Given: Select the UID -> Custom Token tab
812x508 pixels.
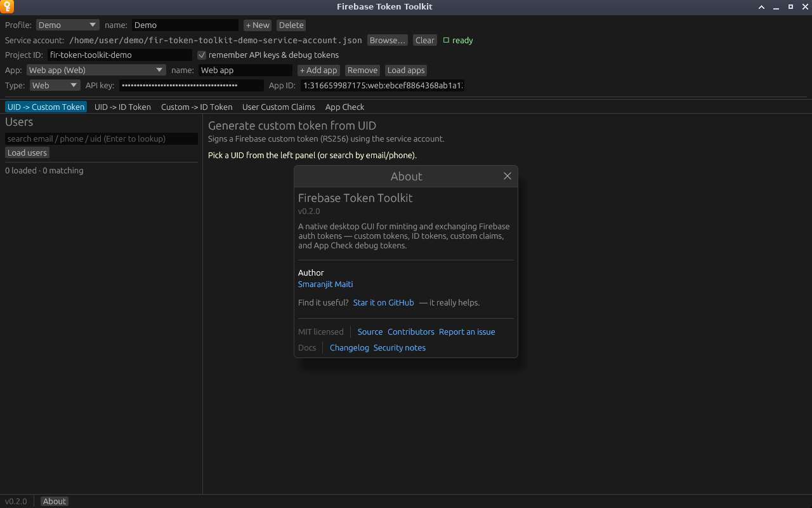Looking at the screenshot, I should [x=46, y=107].
